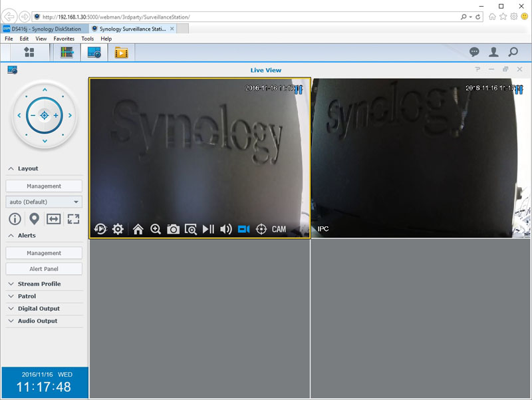Open snapshot editor magnifier icon on CAM

pos(191,229)
